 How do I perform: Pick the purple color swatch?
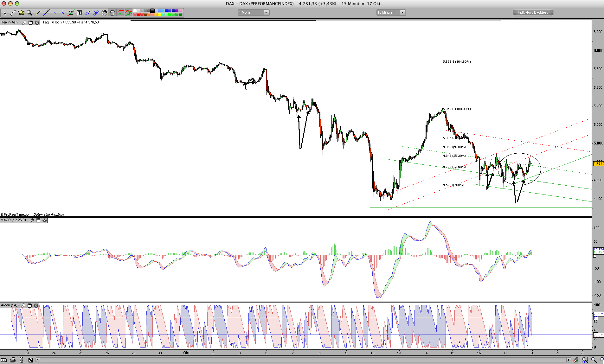pos(177,11)
